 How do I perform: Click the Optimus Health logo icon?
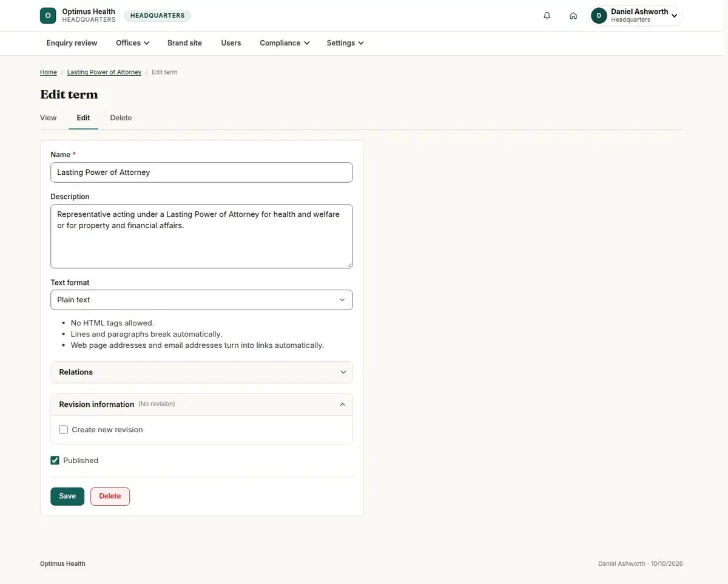(x=48, y=16)
